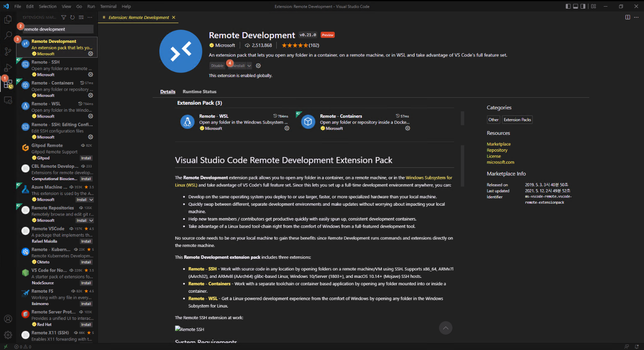644x350 pixels.
Task: Select the Extension Packs category tag
Action: point(518,120)
